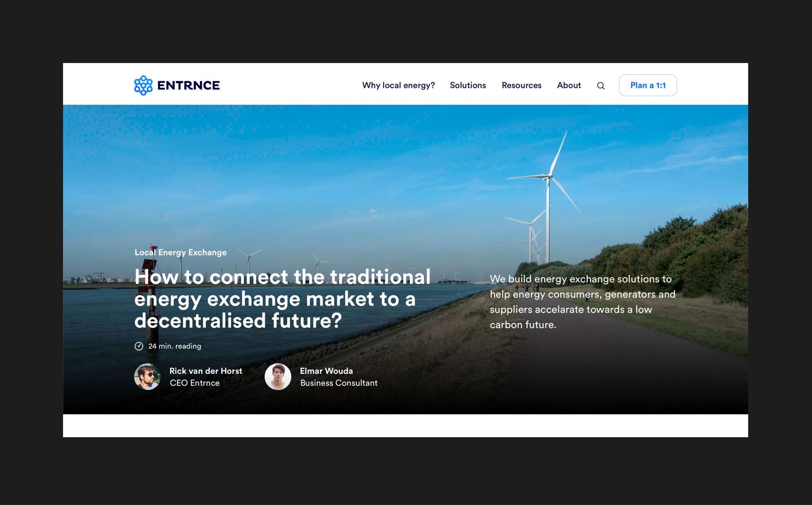Click the 24 min. reading text

coord(174,346)
